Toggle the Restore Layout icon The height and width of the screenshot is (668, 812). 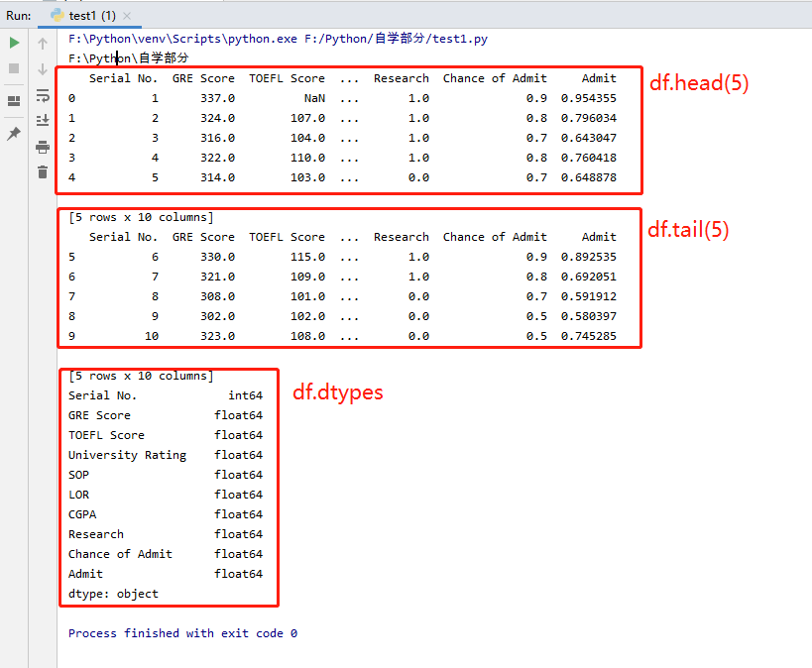coord(14,99)
